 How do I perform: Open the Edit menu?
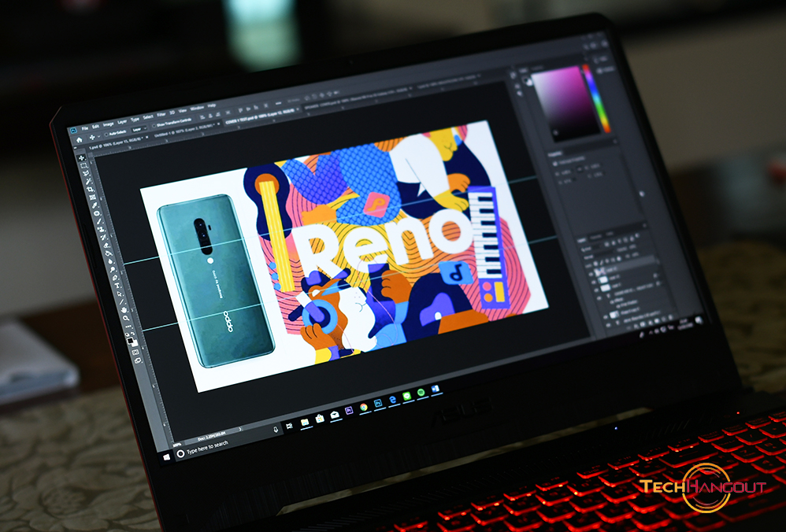pyautogui.click(x=95, y=126)
